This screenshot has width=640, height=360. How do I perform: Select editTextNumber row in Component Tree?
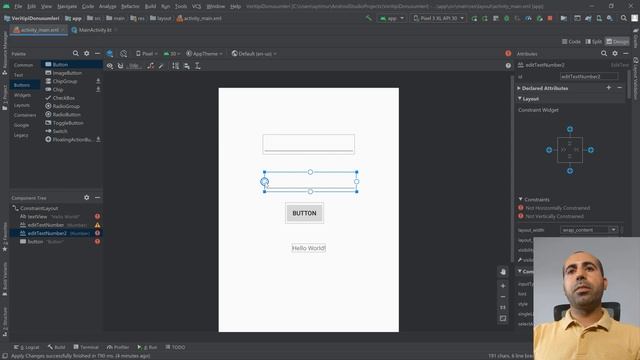point(56,225)
